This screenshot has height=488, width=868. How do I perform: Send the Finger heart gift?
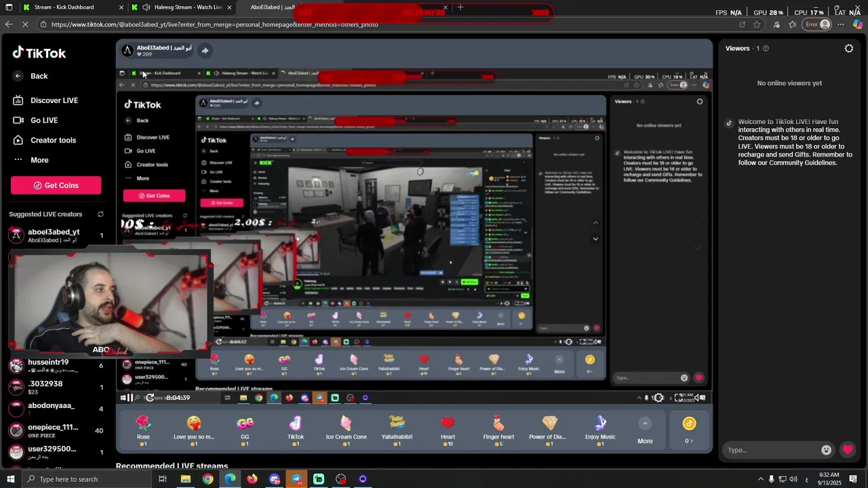[x=498, y=430]
